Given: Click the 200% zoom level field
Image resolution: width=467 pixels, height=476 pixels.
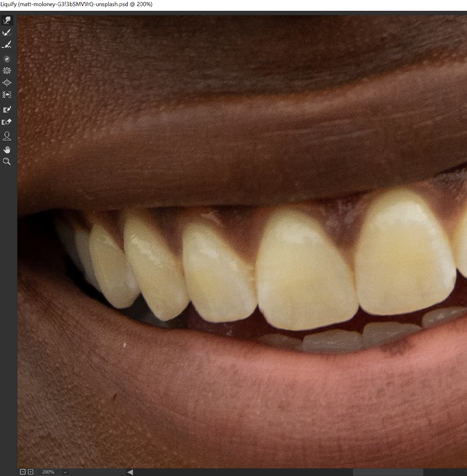Looking at the screenshot, I should 49,472.
